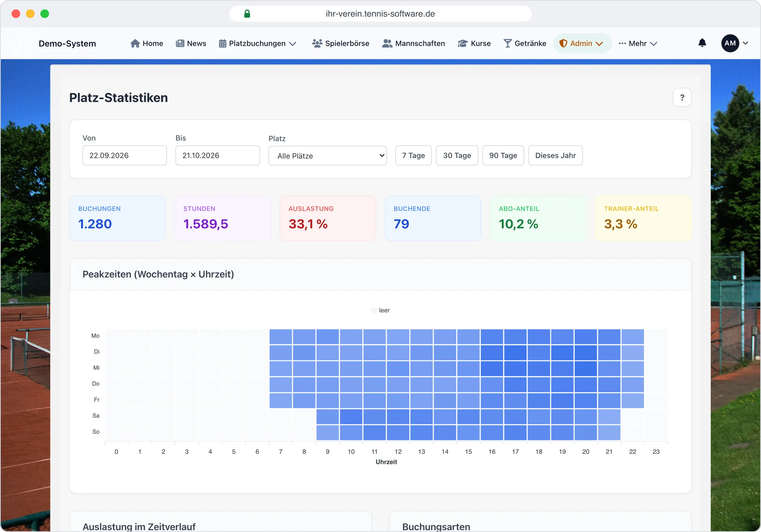The height and width of the screenshot is (532, 761).
Task: Toggle the leer legend entry
Action: tap(380, 310)
